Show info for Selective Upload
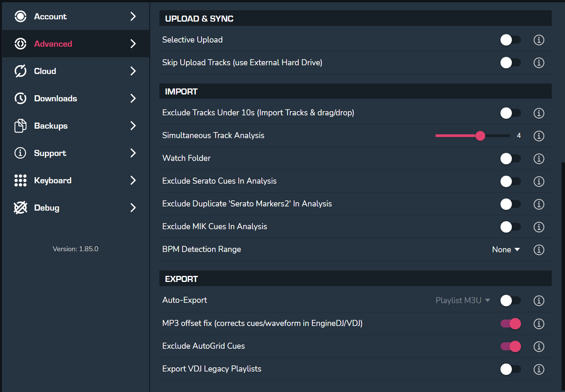The height and width of the screenshot is (392, 565). pos(539,40)
